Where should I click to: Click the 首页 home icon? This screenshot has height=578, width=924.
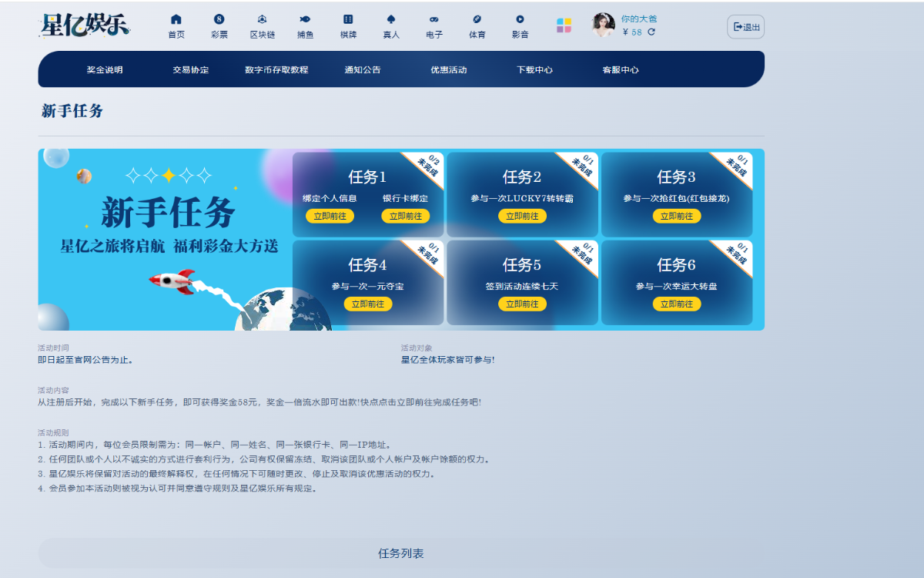pyautogui.click(x=176, y=20)
